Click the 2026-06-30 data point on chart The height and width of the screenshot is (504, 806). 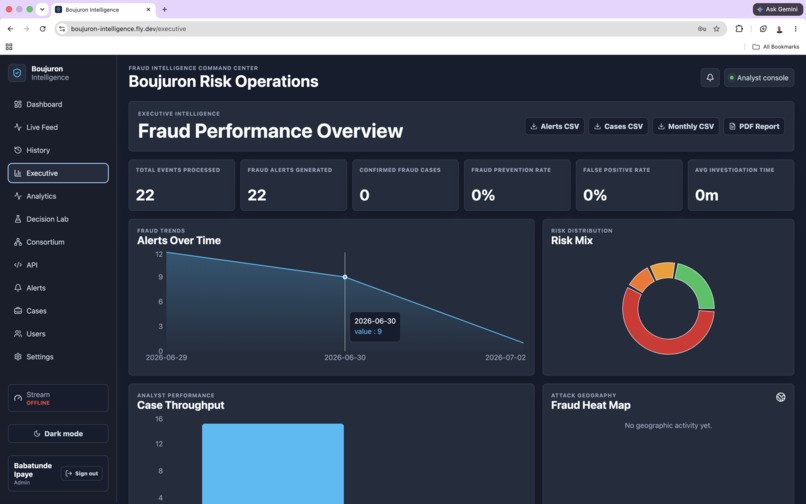pos(345,277)
